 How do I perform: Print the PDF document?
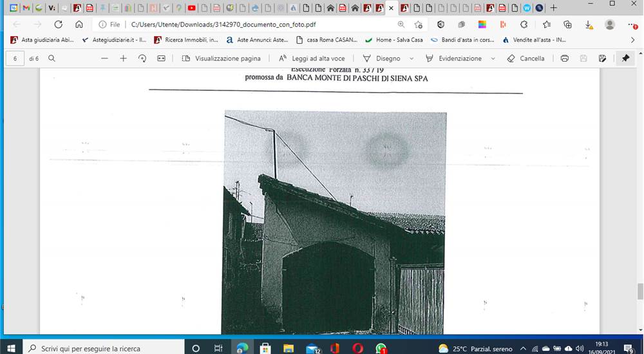[565, 59]
